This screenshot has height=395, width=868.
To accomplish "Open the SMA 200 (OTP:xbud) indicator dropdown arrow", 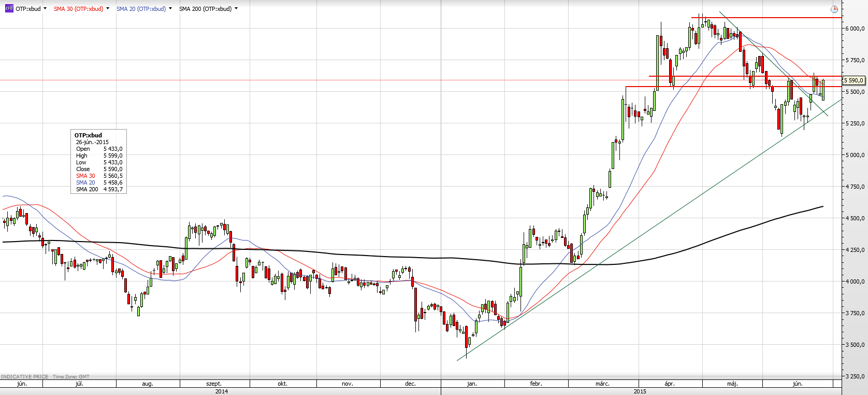I will 236,8.
